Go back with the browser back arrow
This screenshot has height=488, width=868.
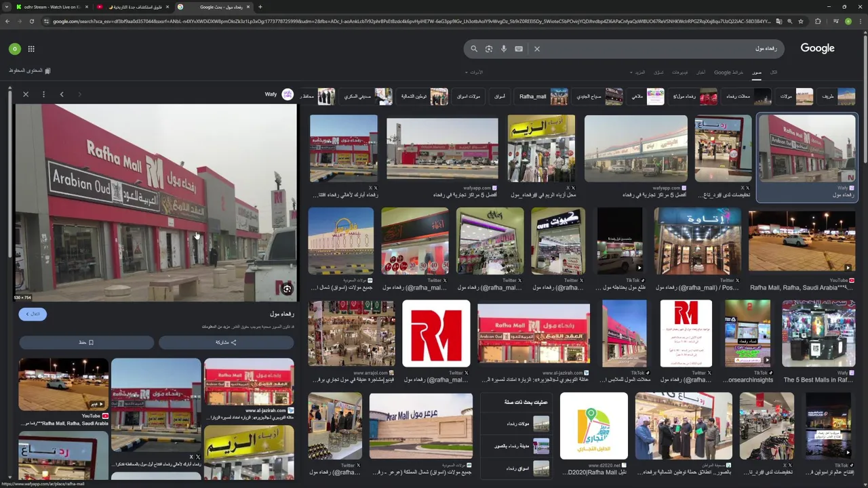click(7, 21)
